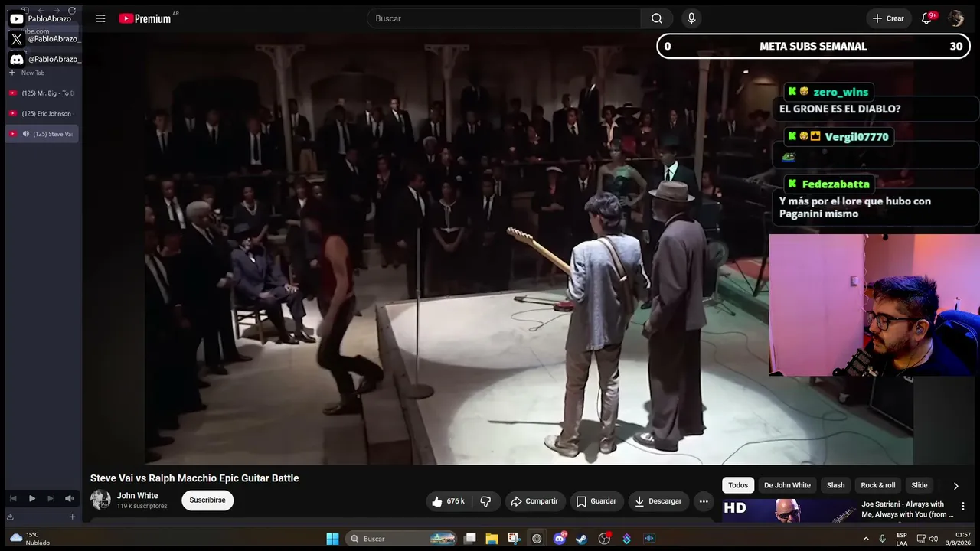The image size is (980, 551).
Task: Open Snipping Tool from the taskbar
Action: (514, 539)
